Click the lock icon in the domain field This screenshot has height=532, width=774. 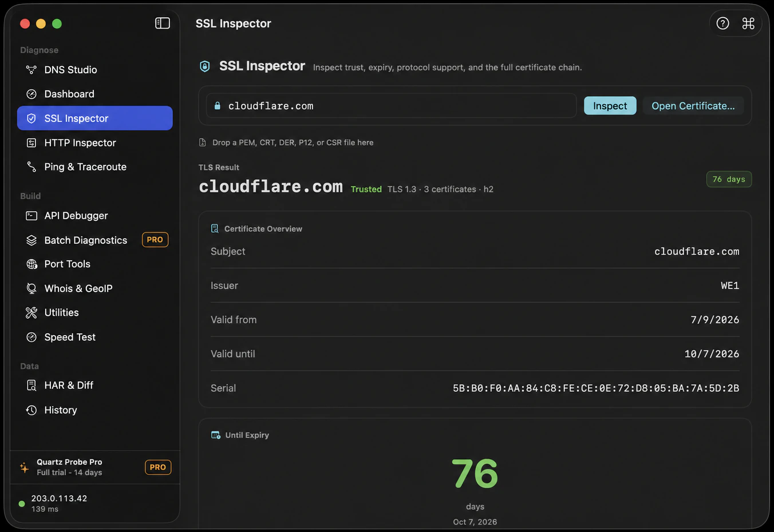pos(218,106)
